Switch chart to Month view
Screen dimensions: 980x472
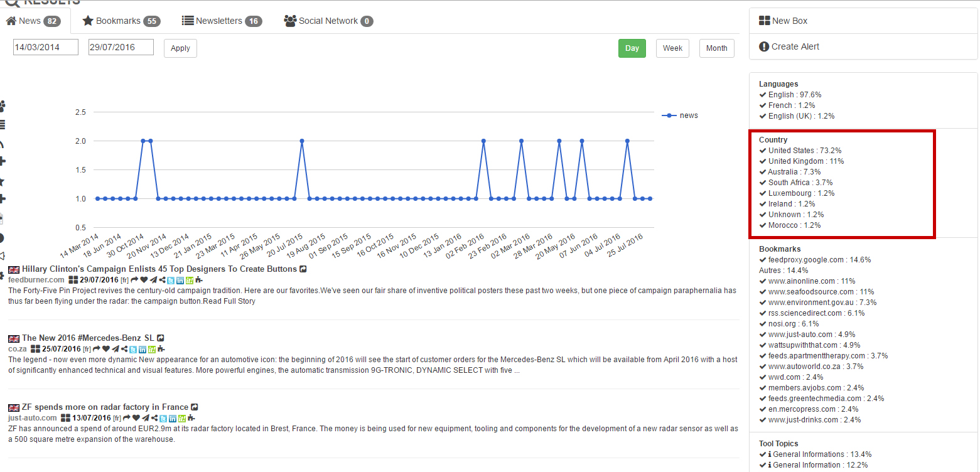tap(716, 48)
